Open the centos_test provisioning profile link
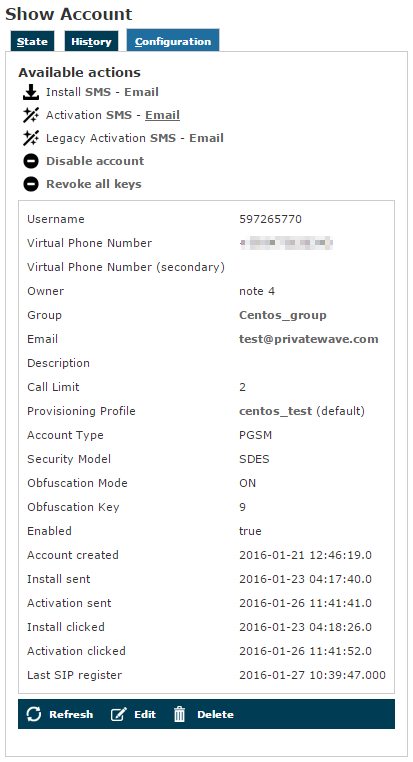The height and width of the screenshot is (762, 413). click(x=275, y=411)
